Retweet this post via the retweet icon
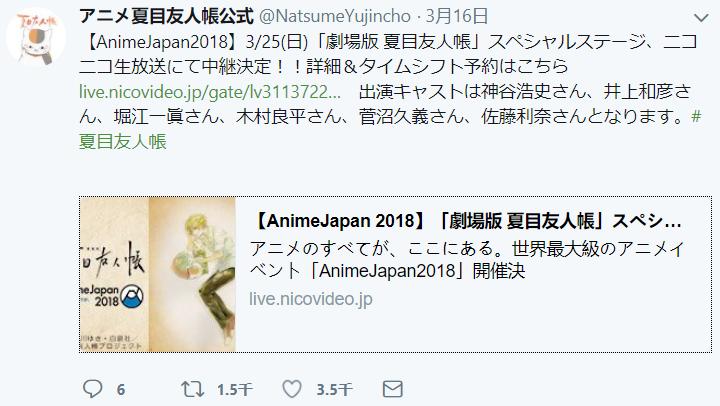 click(192, 389)
